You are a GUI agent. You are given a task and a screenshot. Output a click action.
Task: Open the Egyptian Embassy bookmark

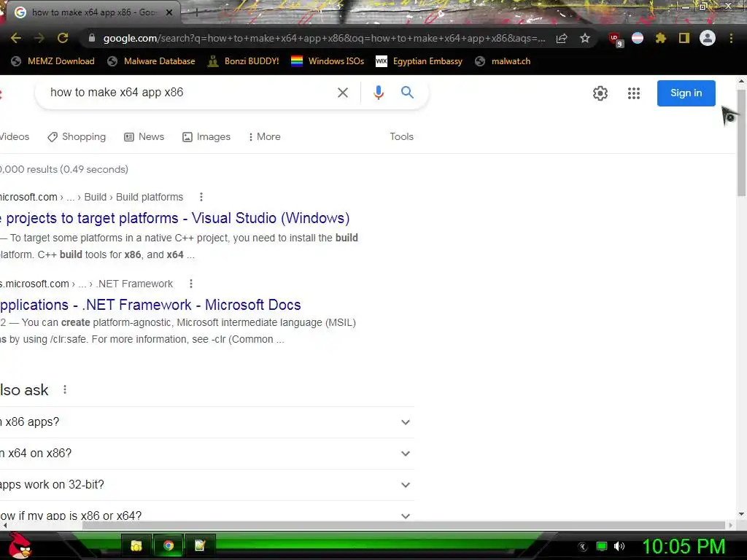click(x=419, y=61)
